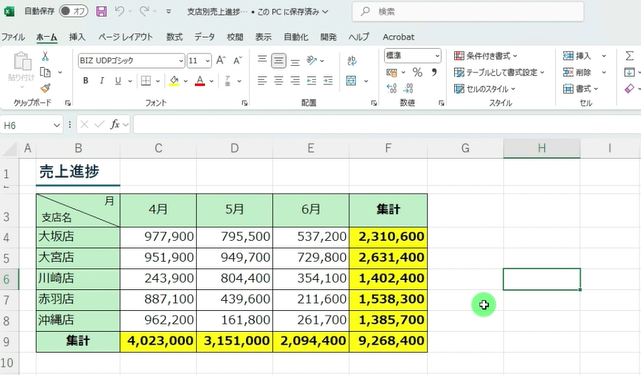The height and width of the screenshot is (375, 641).
Task: Expand the Merge and Center dropdown arrow
Action: click(366, 81)
